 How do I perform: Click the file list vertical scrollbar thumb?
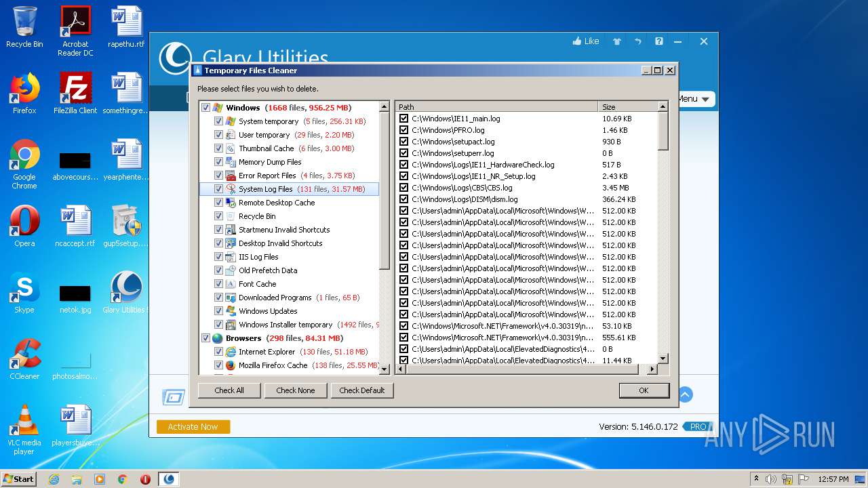[x=663, y=131]
